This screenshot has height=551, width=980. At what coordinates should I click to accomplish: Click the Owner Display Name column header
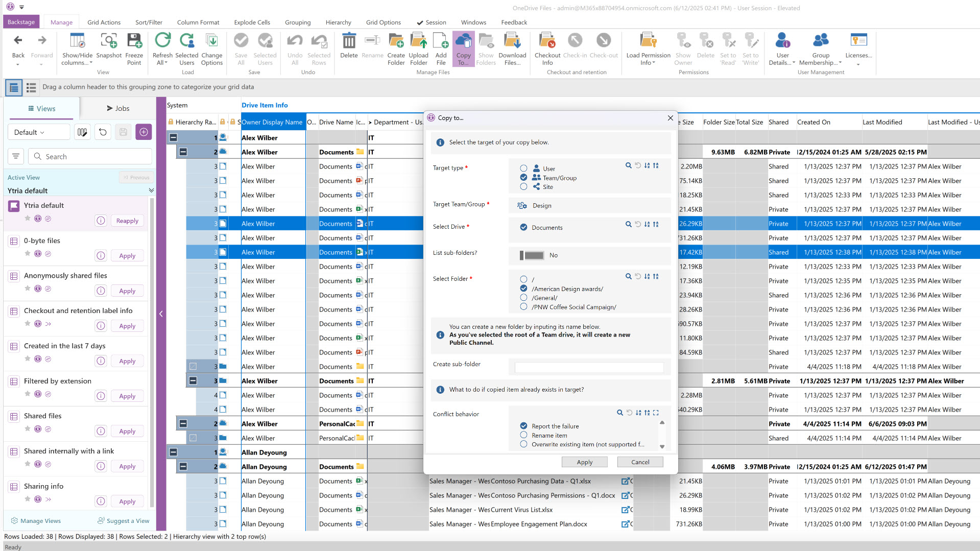(x=272, y=122)
